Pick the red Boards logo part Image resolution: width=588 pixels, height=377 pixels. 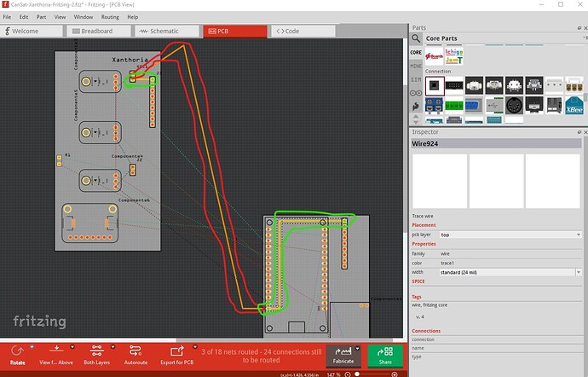pyautogui.click(x=435, y=56)
